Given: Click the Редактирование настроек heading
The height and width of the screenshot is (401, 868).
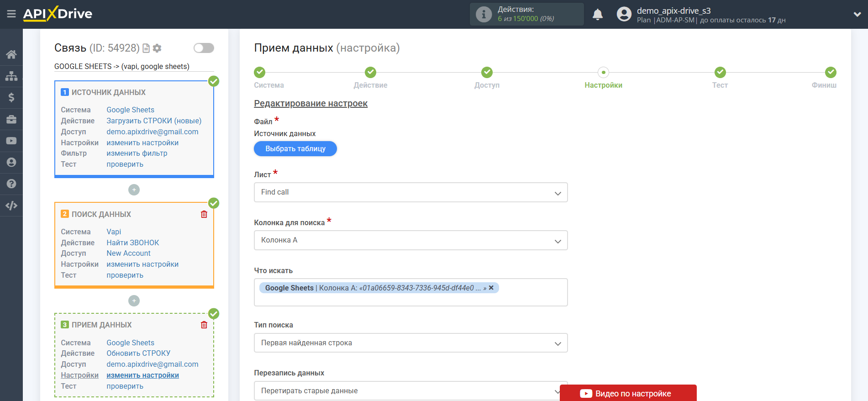Looking at the screenshot, I should click(310, 103).
